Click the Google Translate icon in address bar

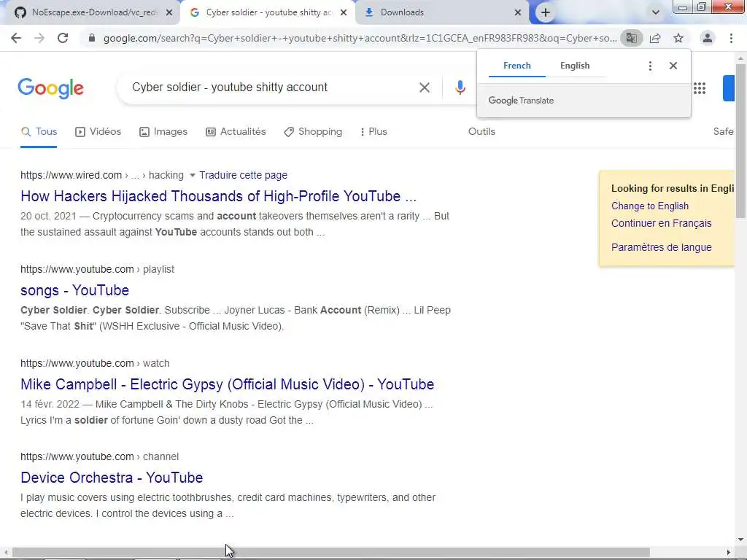[x=631, y=38]
